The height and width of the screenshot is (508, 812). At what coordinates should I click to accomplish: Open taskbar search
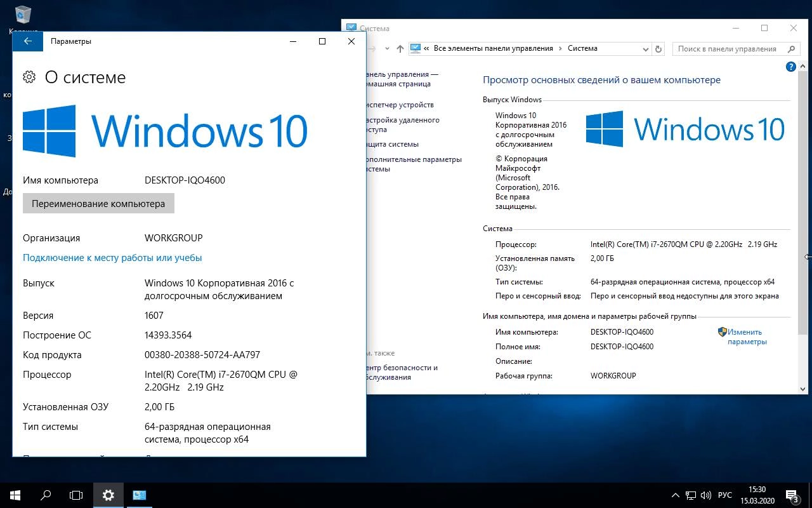pyautogui.click(x=46, y=495)
